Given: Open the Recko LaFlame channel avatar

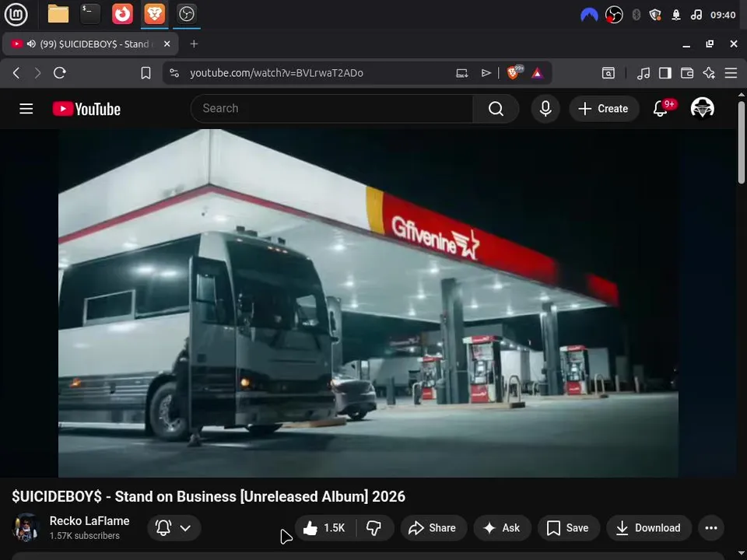Looking at the screenshot, I should (x=26, y=527).
